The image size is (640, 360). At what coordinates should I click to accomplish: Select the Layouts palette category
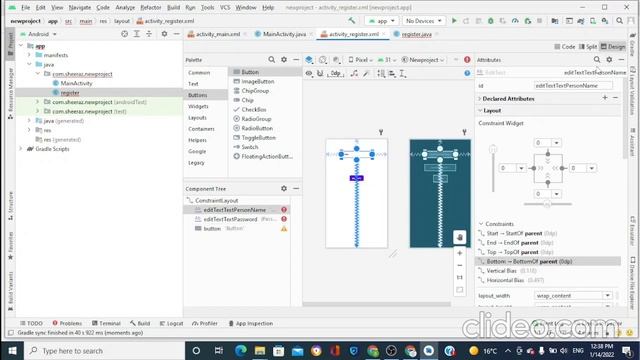(x=197, y=118)
